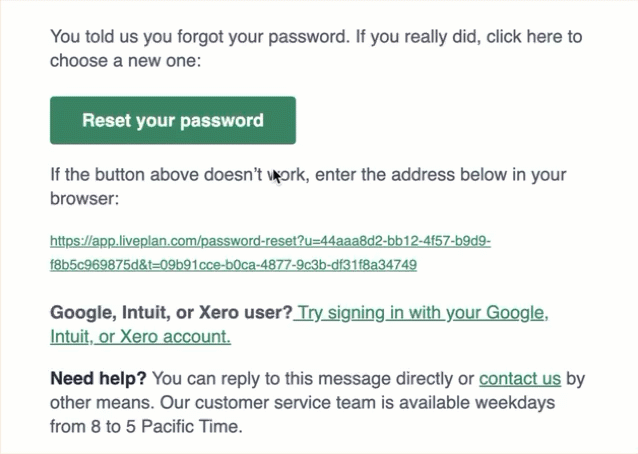Open the app.liveplan.com password-reset URL link
Image resolution: width=638 pixels, height=454 pixels.
[x=270, y=242]
